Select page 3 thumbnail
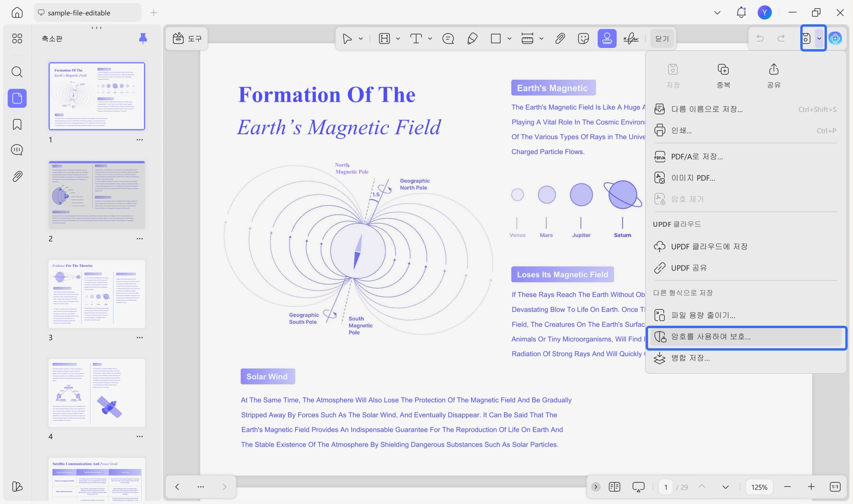This screenshot has height=504, width=853. tap(97, 294)
